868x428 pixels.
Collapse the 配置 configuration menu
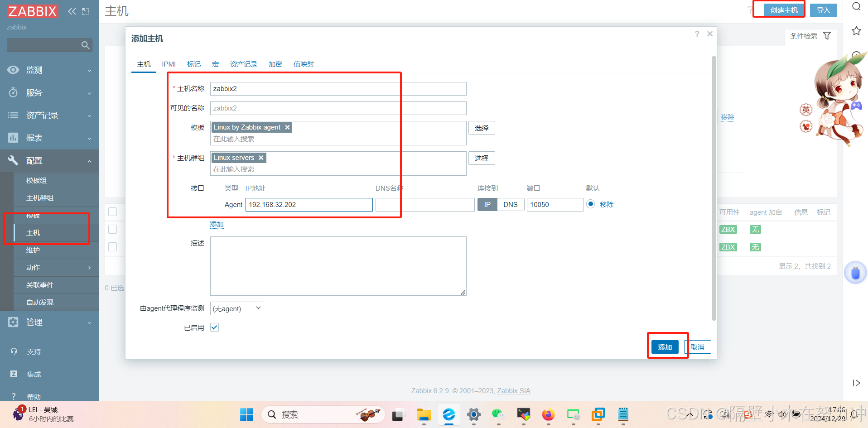coord(49,161)
